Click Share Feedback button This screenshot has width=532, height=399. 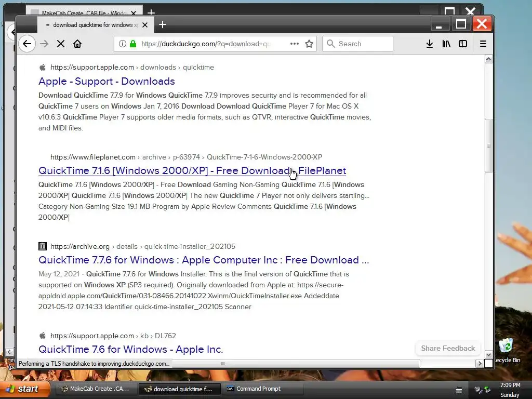click(x=448, y=348)
